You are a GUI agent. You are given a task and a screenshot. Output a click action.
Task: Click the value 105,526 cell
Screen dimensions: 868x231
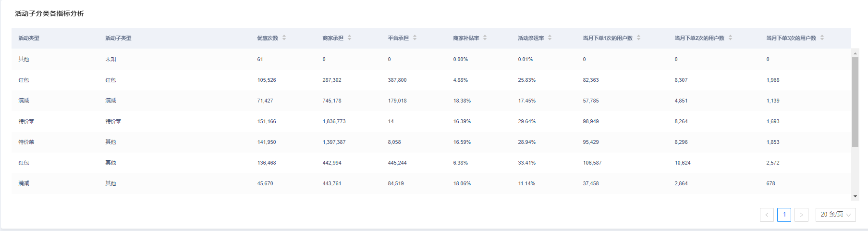pyautogui.click(x=267, y=80)
